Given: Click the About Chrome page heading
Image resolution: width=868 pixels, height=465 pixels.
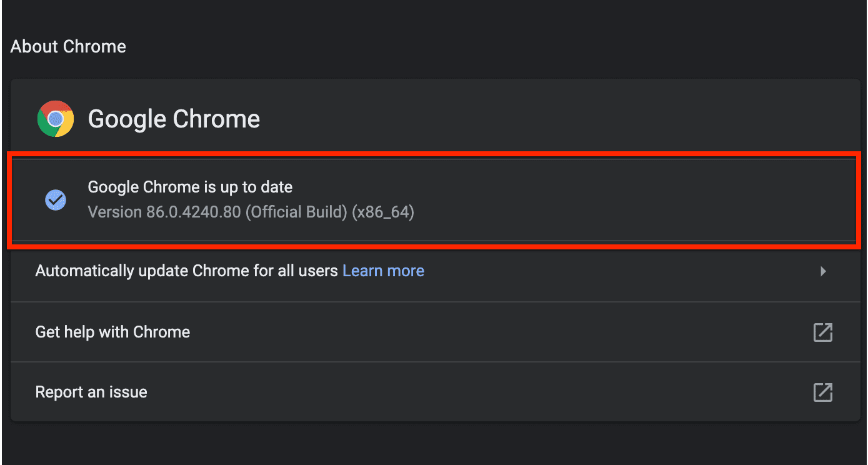Looking at the screenshot, I should click(x=68, y=47).
